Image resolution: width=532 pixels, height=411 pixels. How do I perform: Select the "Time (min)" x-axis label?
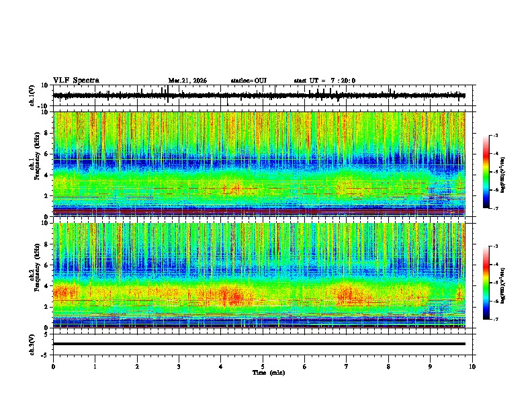click(269, 373)
